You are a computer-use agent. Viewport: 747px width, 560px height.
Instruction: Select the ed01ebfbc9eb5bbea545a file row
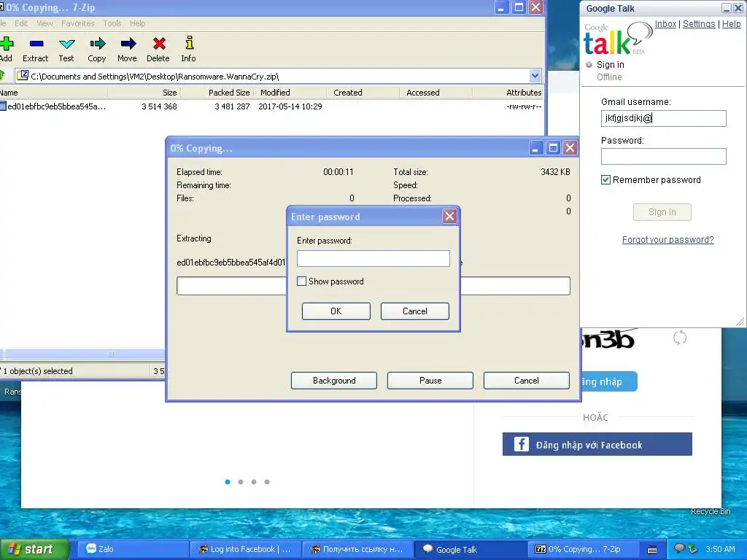point(271,106)
